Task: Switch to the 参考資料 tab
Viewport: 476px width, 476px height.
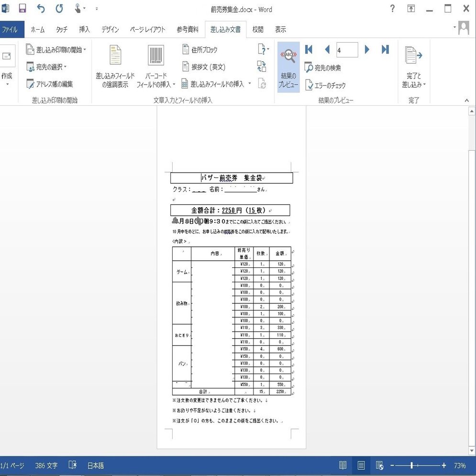Action: point(188,30)
